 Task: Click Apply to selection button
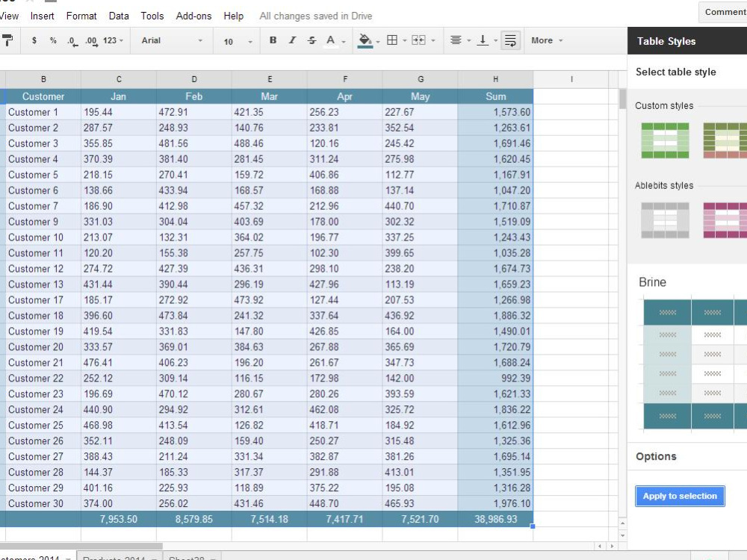point(680,497)
